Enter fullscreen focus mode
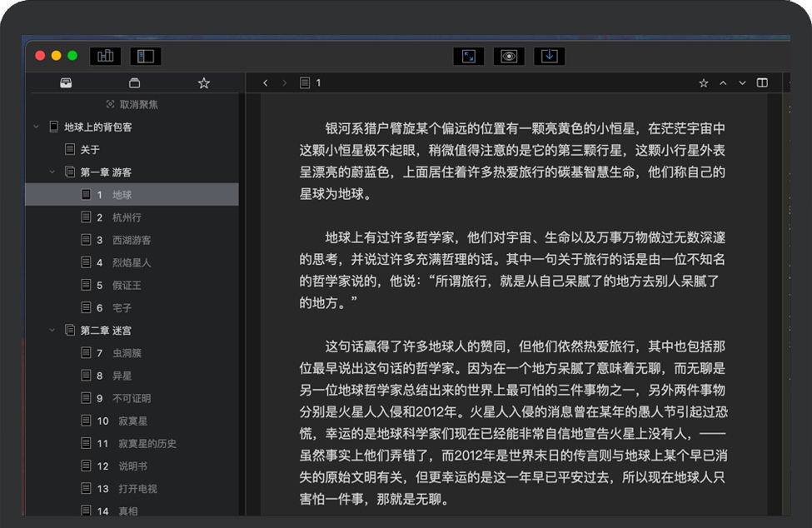 pyautogui.click(x=469, y=56)
